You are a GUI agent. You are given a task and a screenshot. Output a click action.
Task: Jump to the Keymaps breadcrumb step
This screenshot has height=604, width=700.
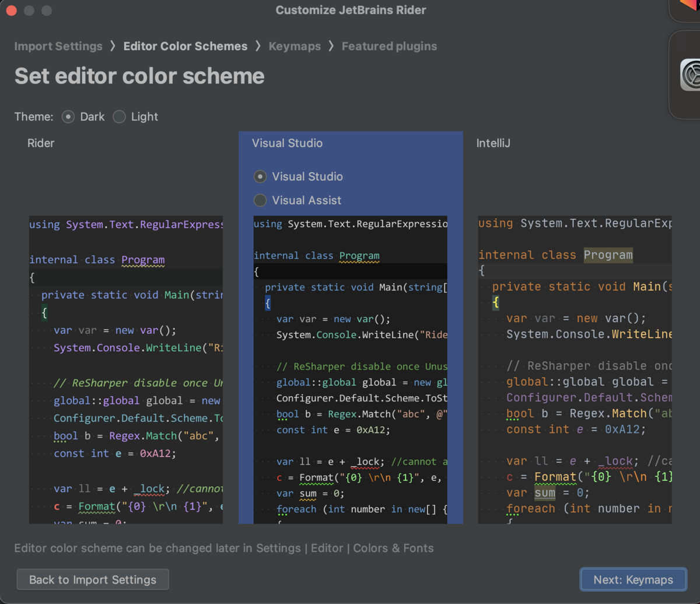click(295, 46)
